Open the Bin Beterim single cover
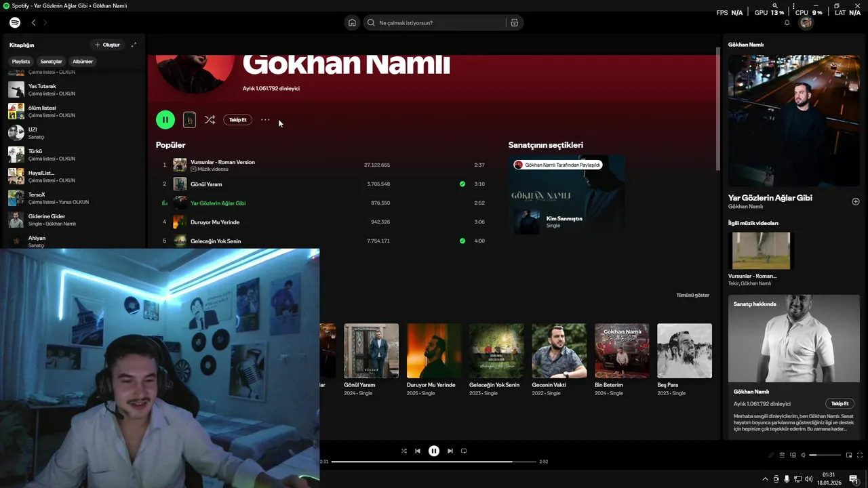This screenshot has width=868, height=488. click(622, 350)
